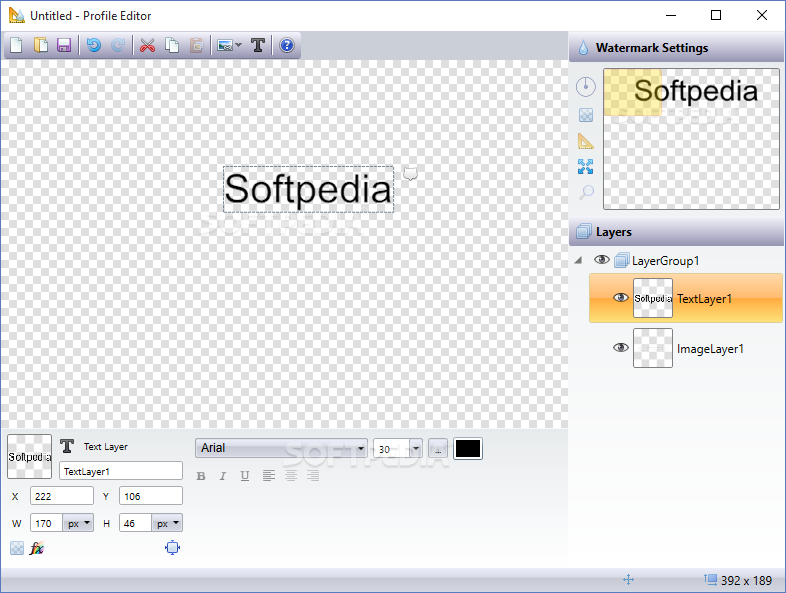The width and height of the screenshot is (786, 593).
Task: Open the height unit px dropdown
Action: 167,523
